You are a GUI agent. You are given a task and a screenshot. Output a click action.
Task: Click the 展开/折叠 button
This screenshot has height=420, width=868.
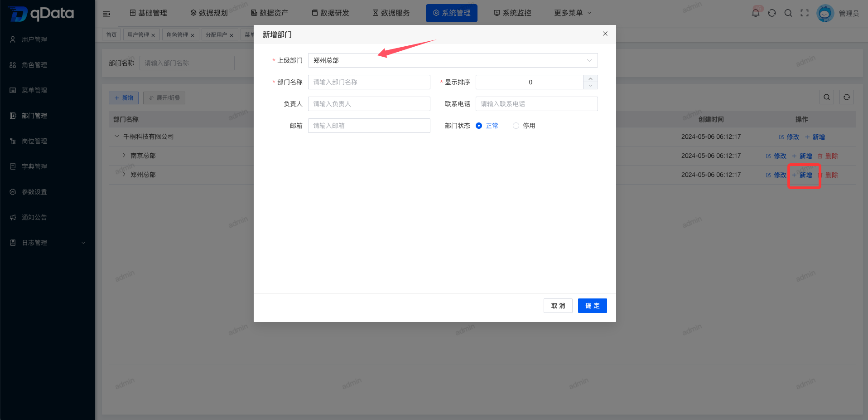pos(164,98)
